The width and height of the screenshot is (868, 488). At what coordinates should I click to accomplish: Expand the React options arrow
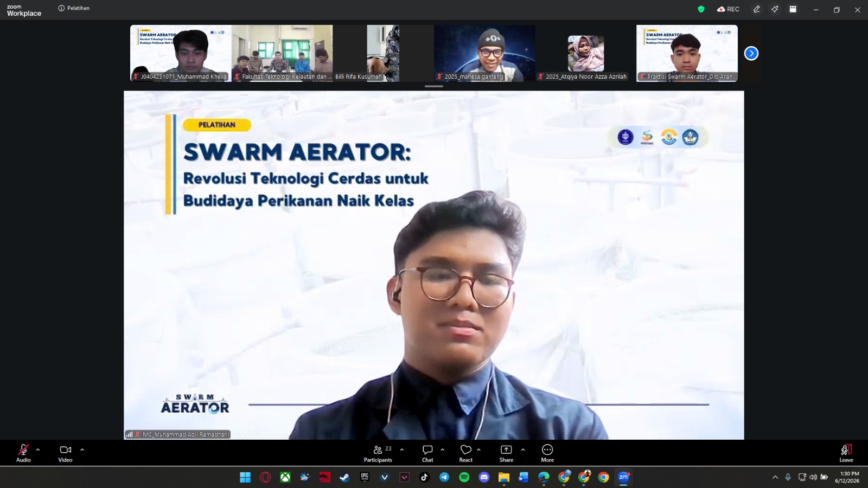tap(479, 450)
